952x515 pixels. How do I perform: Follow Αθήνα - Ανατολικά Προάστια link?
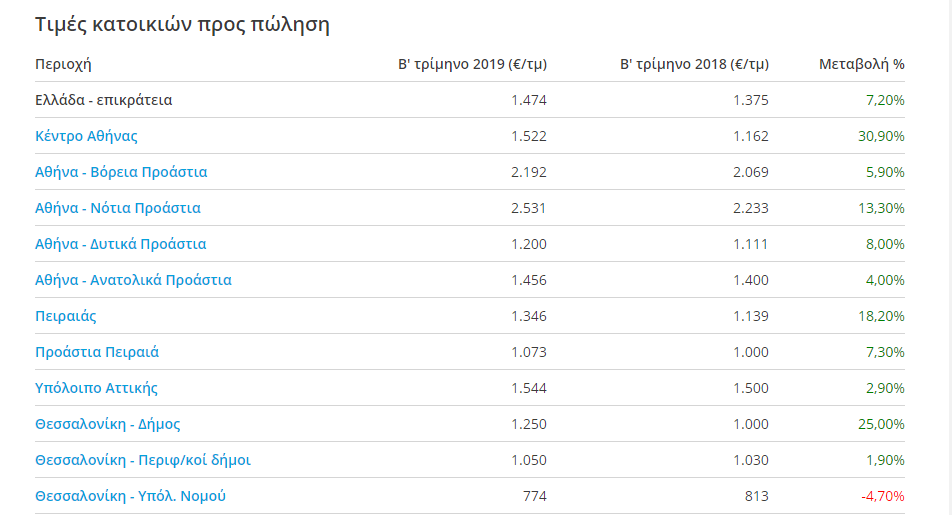133,280
